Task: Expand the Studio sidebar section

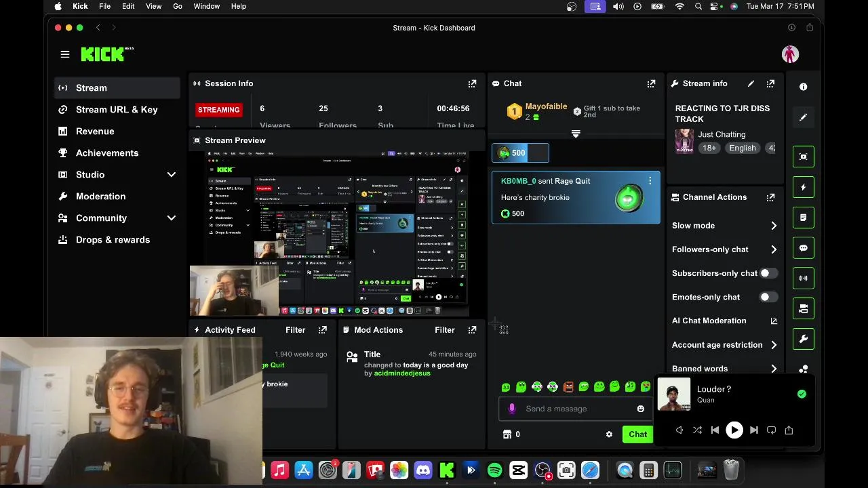Action: tap(171, 175)
